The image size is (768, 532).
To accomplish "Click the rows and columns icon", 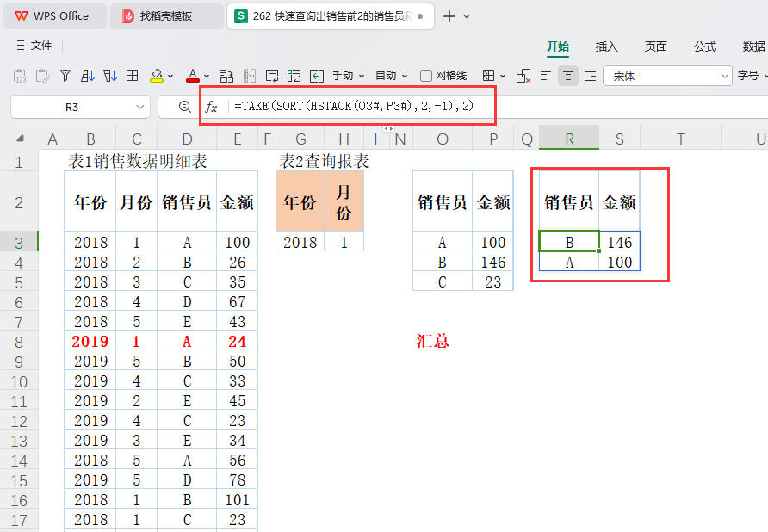I will (226, 76).
